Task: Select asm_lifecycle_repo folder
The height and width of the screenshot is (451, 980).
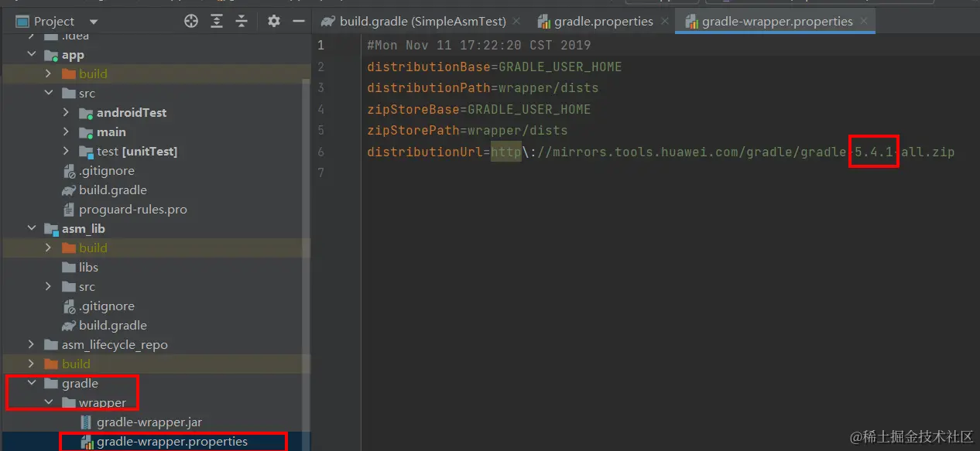Action: [115, 345]
